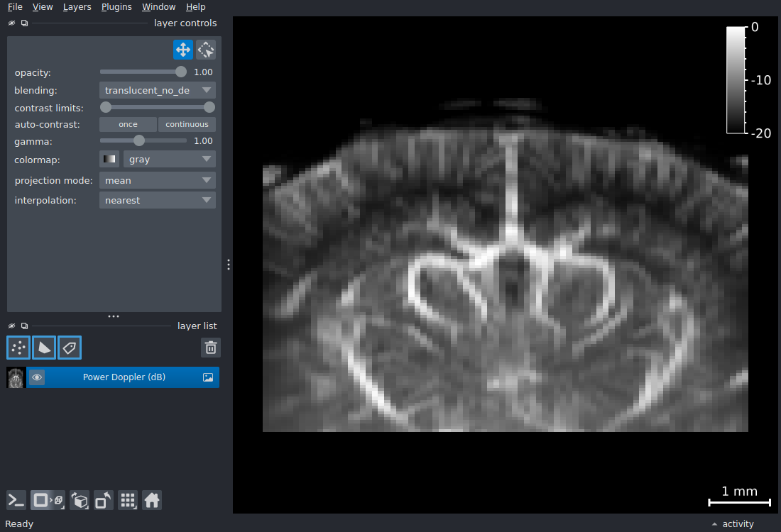Activate the transform layer tool
The height and width of the screenshot is (532, 781).
[206, 50]
